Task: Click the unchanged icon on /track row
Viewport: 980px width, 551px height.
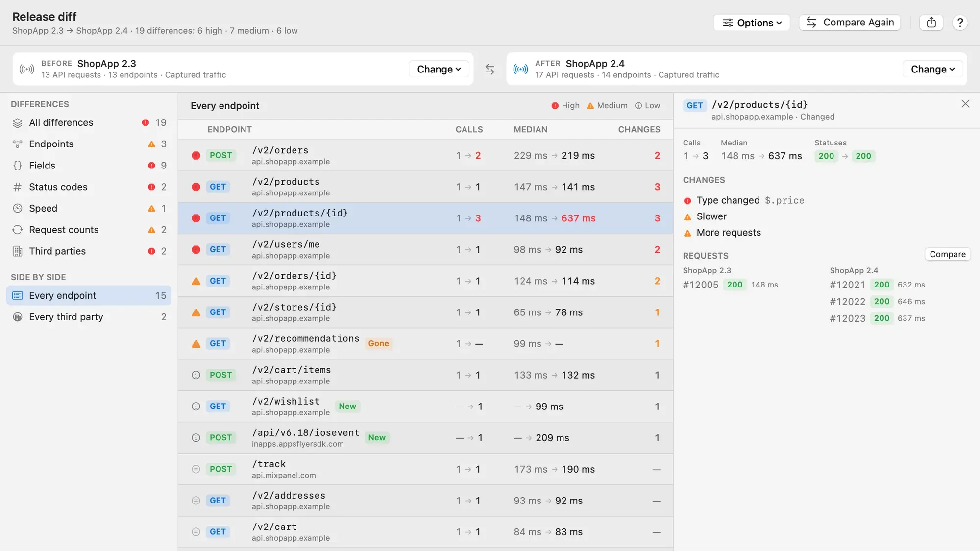Action: coord(196,469)
